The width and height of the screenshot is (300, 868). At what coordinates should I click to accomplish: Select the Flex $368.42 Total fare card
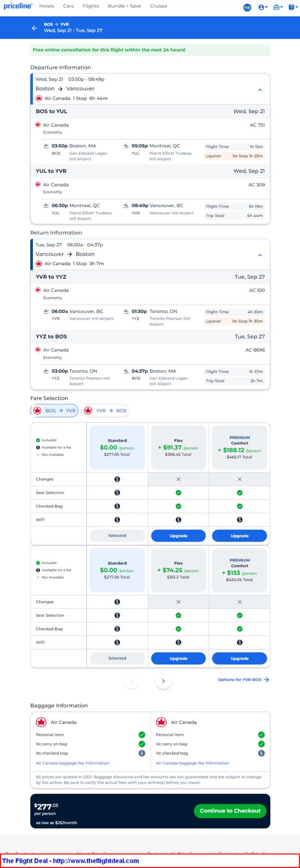[178, 447]
